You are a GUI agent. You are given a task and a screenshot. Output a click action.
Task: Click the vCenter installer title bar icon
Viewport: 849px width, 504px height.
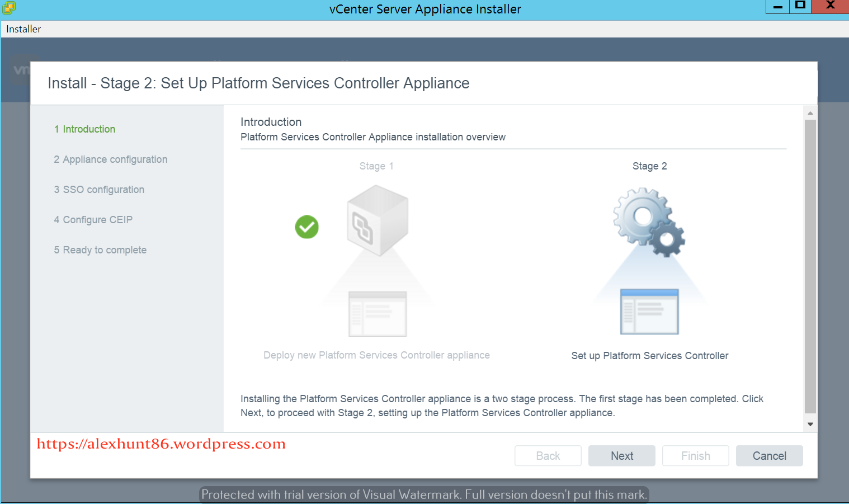(9, 8)
